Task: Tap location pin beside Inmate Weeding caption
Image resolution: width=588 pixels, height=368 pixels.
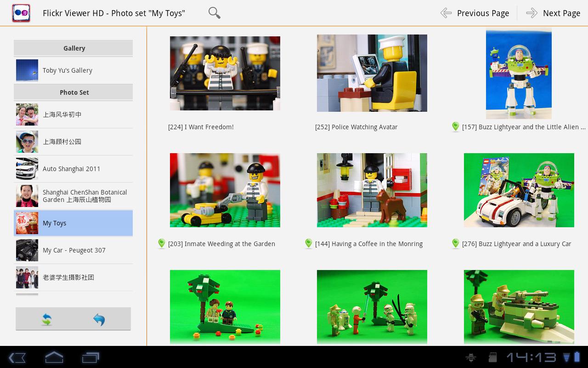Action: tap(161, 244)
